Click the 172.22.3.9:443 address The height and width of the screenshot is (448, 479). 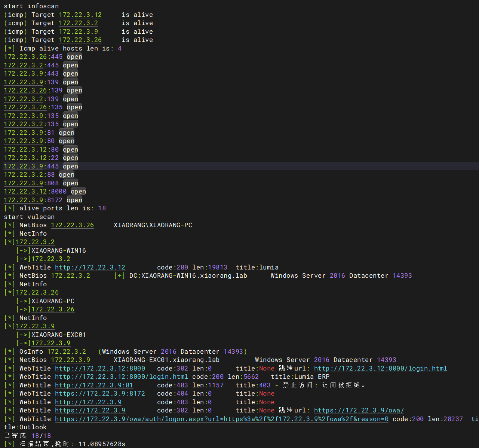click(x=23, y=73)
